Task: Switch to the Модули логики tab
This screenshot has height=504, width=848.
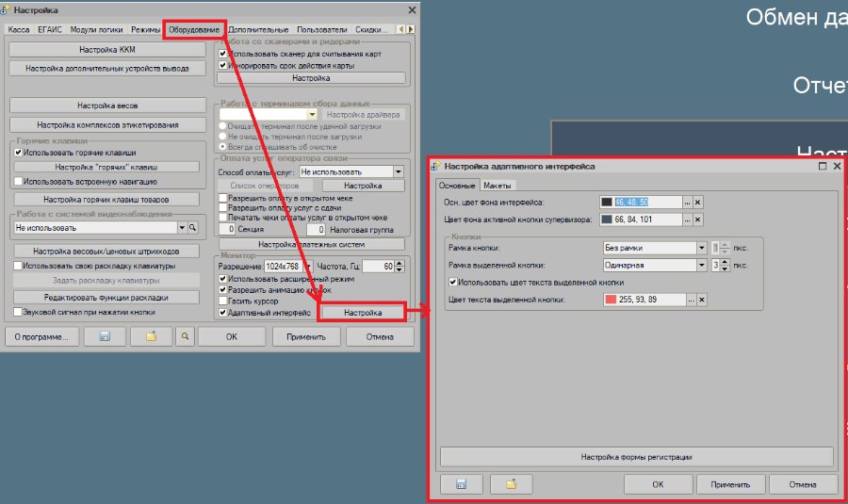Action: click(x=96, y=30)
